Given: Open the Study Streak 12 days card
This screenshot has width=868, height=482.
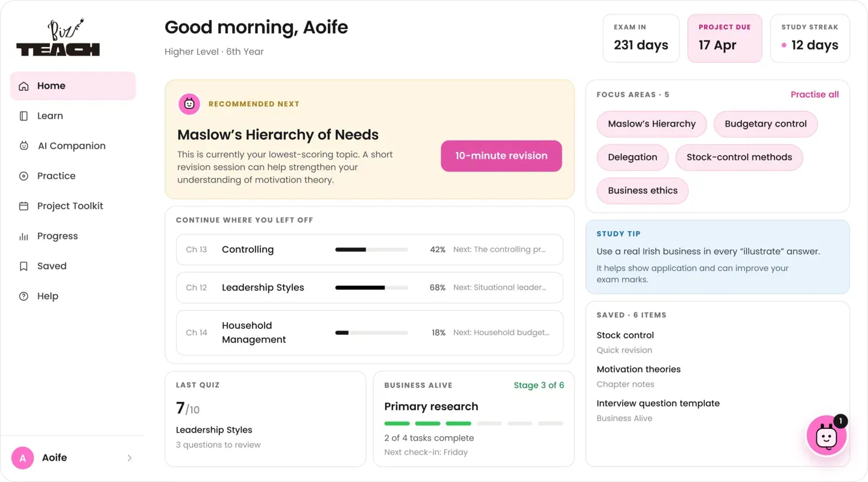Looking at the screenshot, I should [x=810, y=39].
